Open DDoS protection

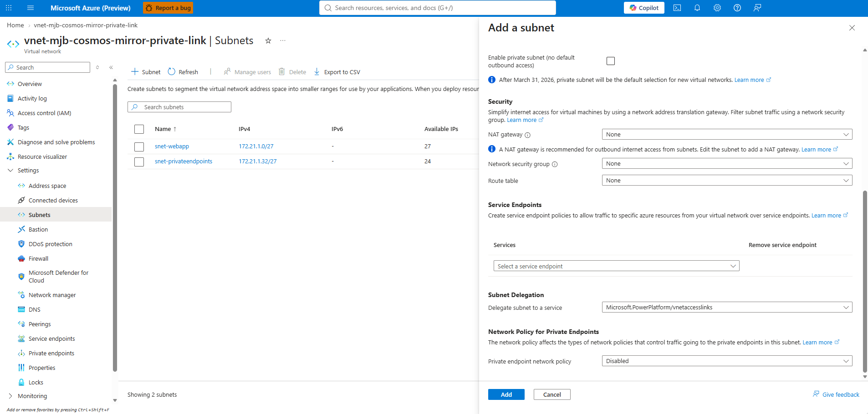tap(51, 244)
